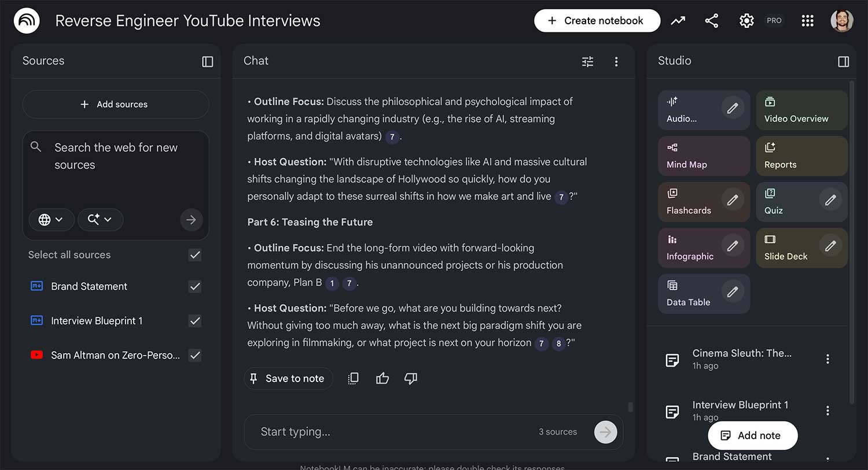Uncheck the Brand Statement source
Image resolution: width=868 pixels, height=470 pixels.
pos(195,286)
